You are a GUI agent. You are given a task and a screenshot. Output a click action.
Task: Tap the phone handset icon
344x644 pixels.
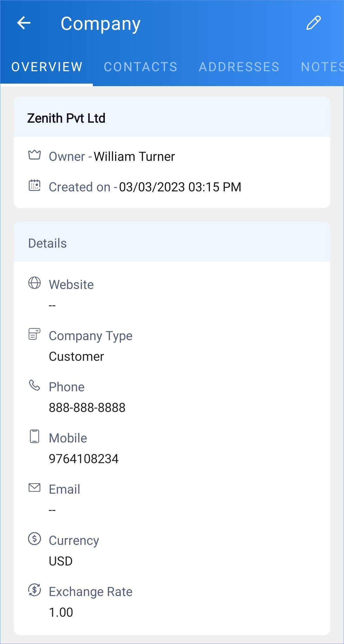tap(34, 385)
